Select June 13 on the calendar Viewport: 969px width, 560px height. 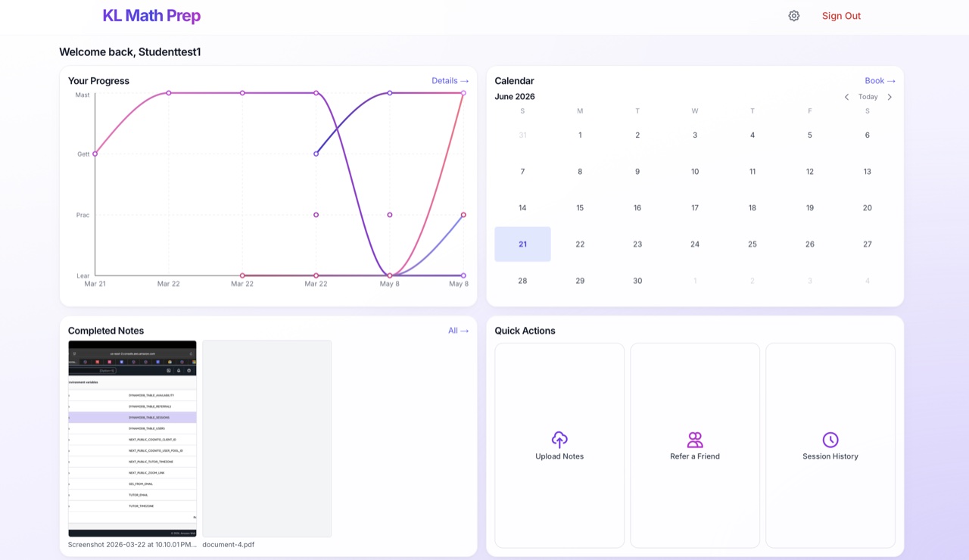coord(868,172)
